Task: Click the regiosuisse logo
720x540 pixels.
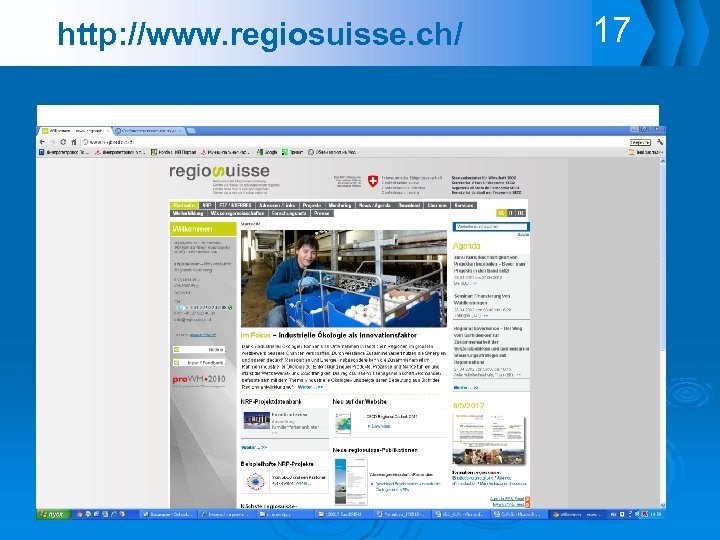Action: (x=219, y=172)
